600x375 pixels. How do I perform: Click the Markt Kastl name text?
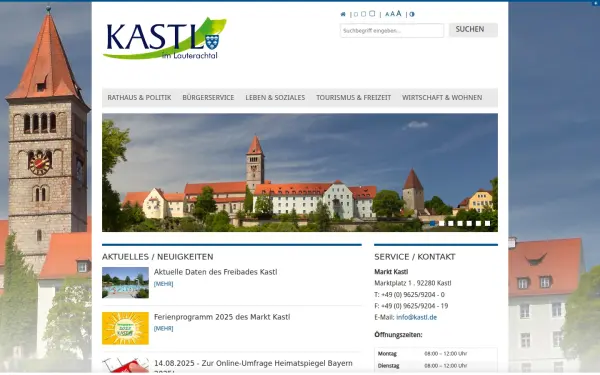coord(391,272)
